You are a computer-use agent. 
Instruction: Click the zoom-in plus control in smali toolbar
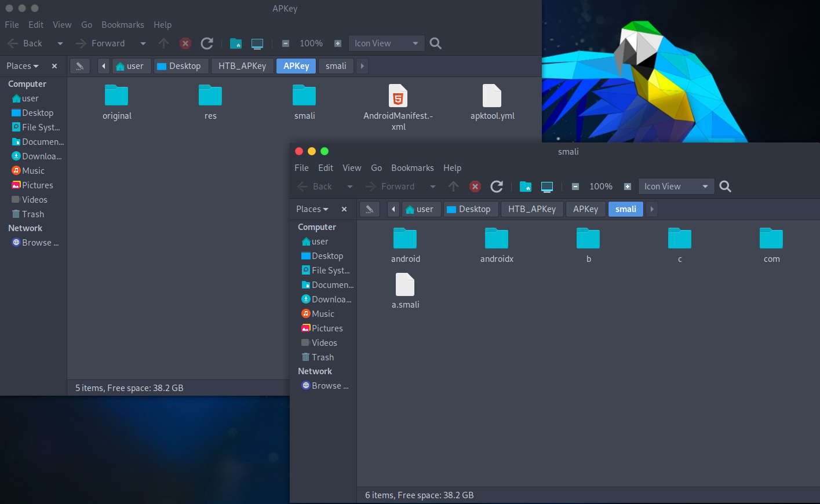628,186
